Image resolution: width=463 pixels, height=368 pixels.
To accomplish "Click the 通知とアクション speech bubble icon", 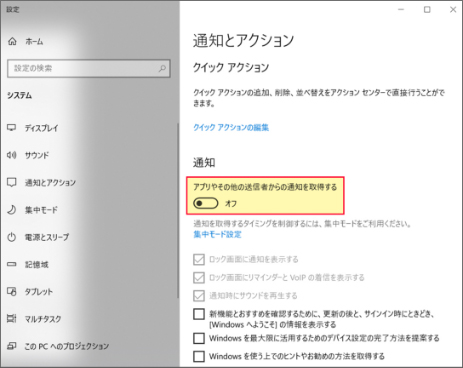I will point(12,182).
